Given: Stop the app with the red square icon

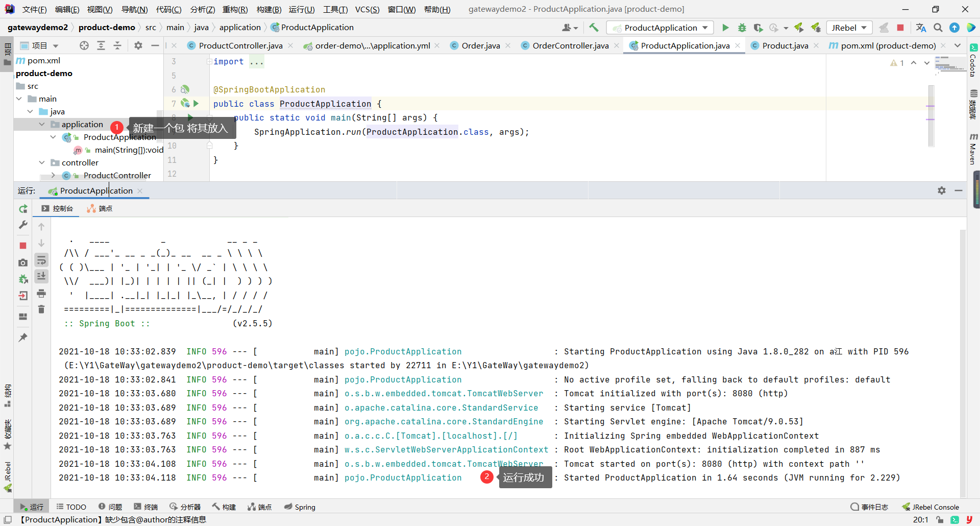Looking at the screenshot, I should 901,28.
